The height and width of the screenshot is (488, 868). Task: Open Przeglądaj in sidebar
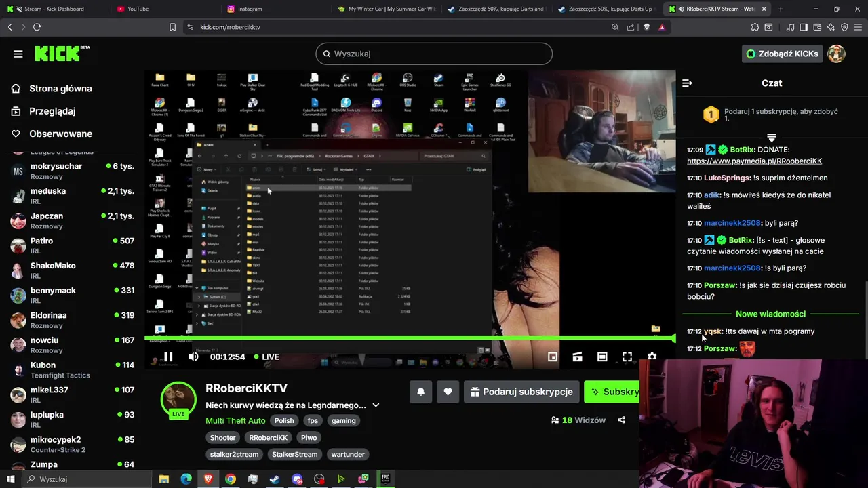(x=52, y=111)
